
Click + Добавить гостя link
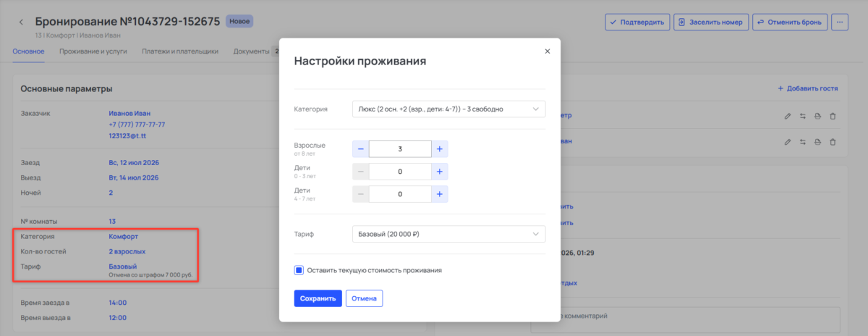tap(808, 88)
